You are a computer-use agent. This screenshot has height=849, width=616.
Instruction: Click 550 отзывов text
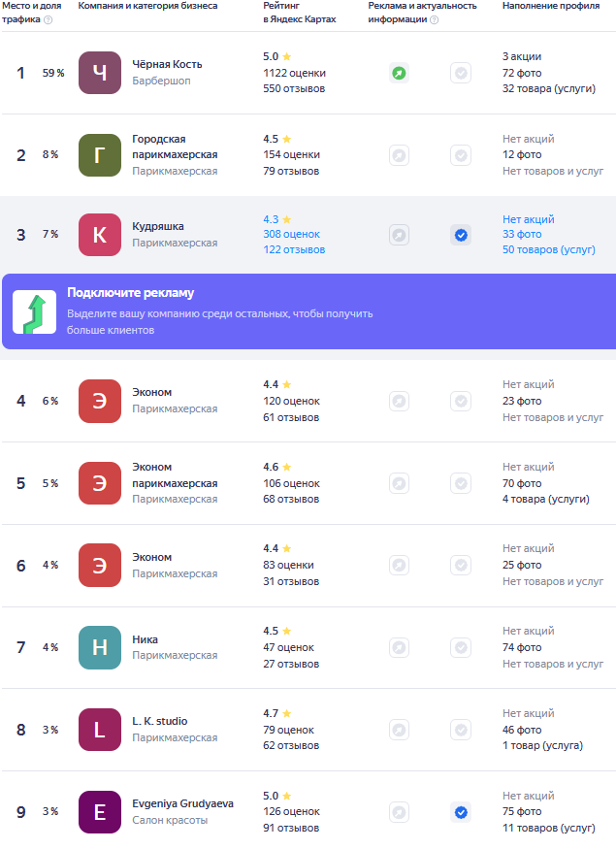coord(294,89)
